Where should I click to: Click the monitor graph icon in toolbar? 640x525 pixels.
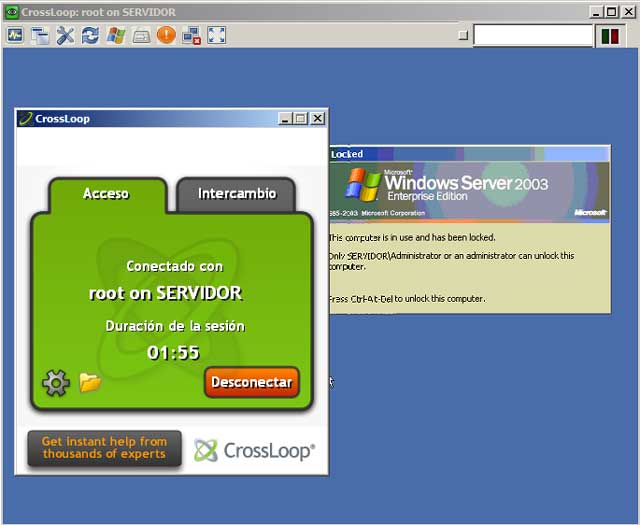click(x=15, y=35)
